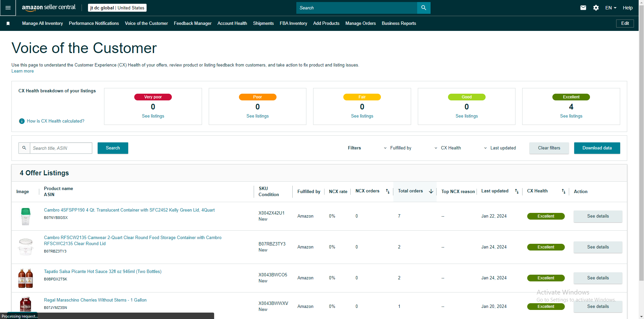This screenshot has height=319, width=644.
Task: Focus the header Search input field
Action: (x=357, y=8)
